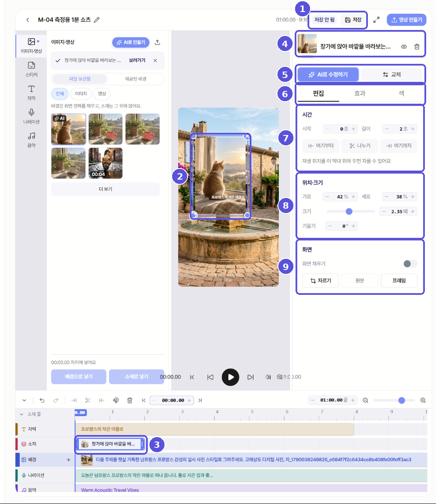This screenshot has width=436, height=504.
Task: Open the 자막 subtitle panel in the sidebar
Action: click(x=32, y=93)
